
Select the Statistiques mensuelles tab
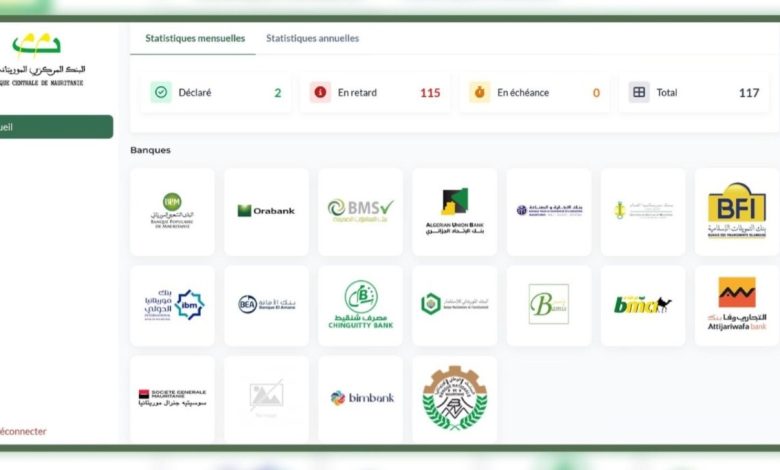point(195,38)
